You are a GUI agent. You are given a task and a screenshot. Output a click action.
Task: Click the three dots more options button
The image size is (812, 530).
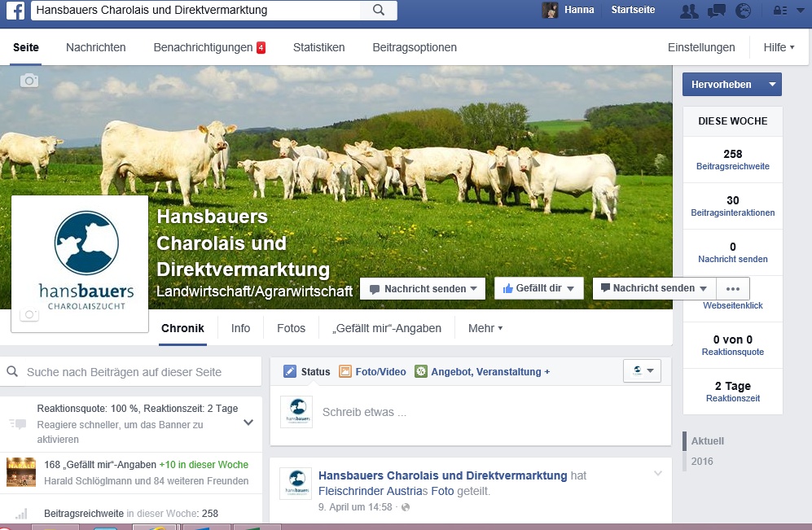click(x=733, y=289)
